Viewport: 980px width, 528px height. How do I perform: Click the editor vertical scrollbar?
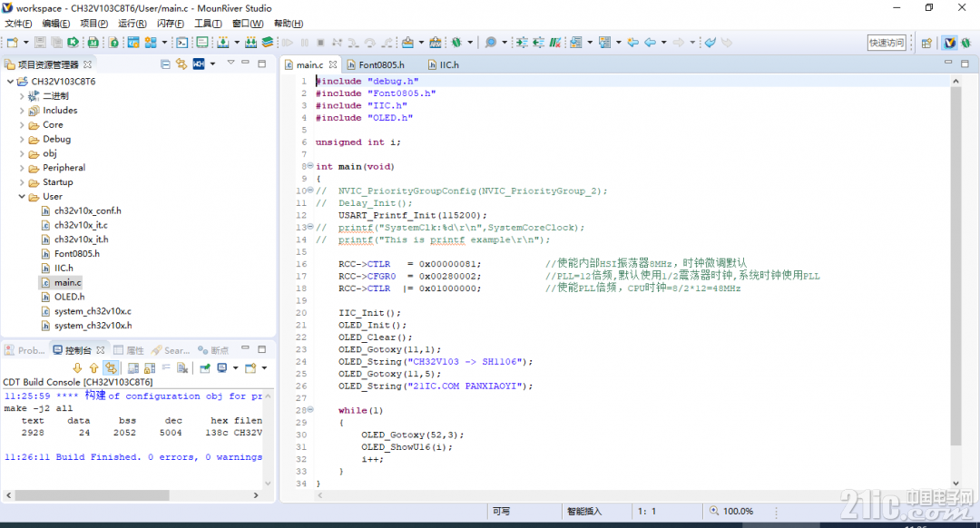(955, 266)
